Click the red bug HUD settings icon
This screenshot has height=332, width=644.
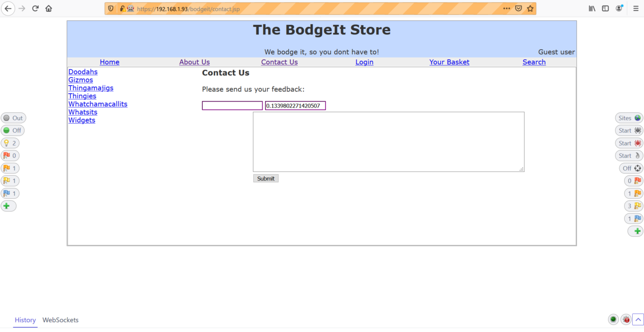[626, 320]
